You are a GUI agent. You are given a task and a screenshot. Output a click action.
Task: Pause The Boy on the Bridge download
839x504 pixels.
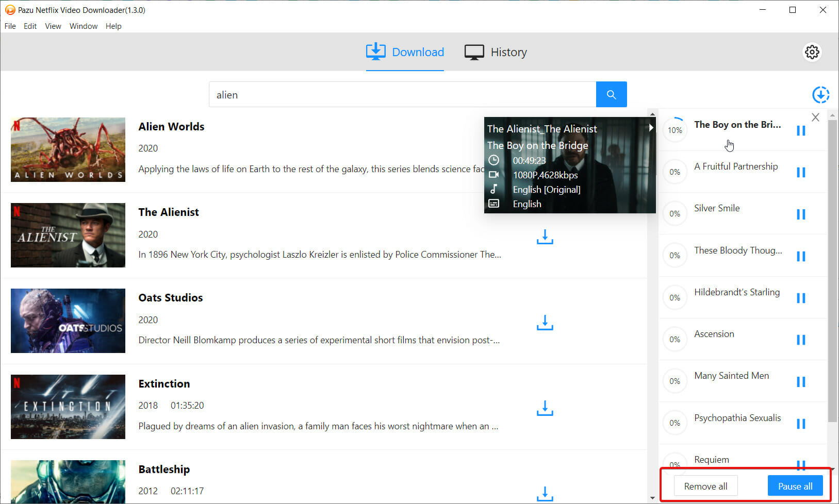801,131
